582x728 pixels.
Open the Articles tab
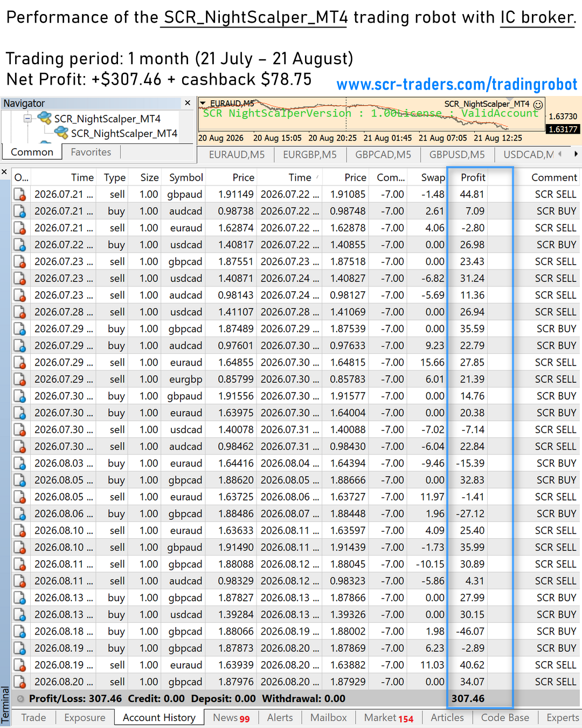447,718
